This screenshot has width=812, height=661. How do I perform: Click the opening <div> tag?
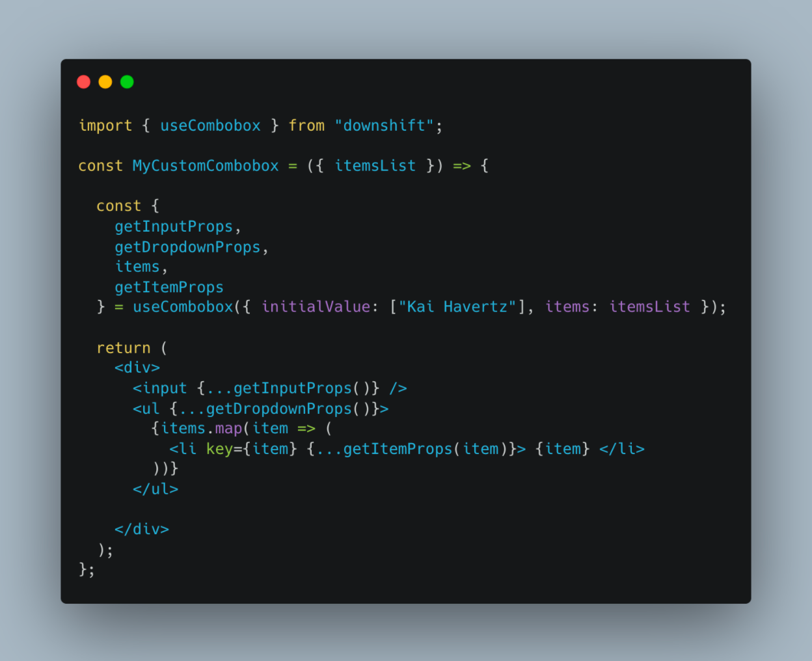pyautogui.click(x=137, y=368)
